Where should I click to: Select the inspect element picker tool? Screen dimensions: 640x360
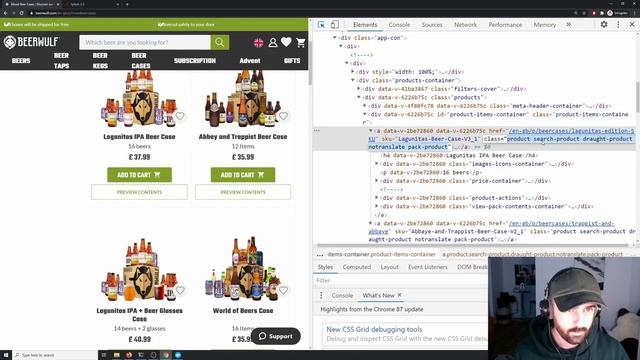coord(321,25)
